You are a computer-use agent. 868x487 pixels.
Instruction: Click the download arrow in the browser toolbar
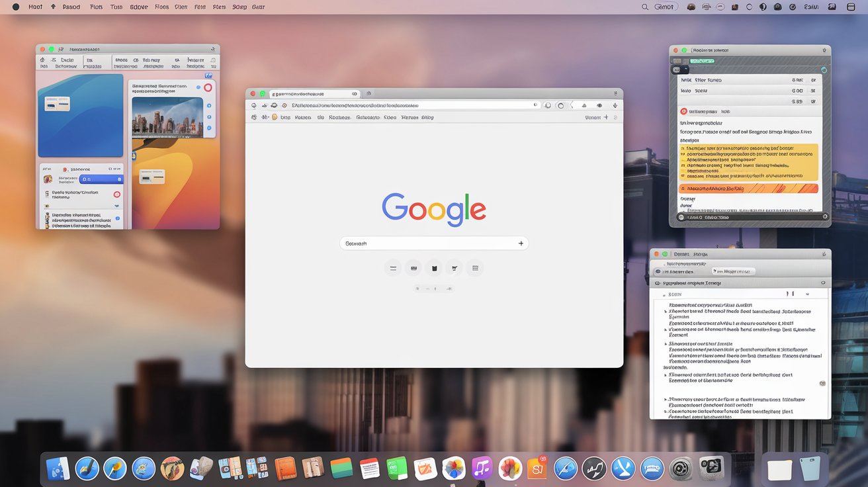[x=615, y=105]
